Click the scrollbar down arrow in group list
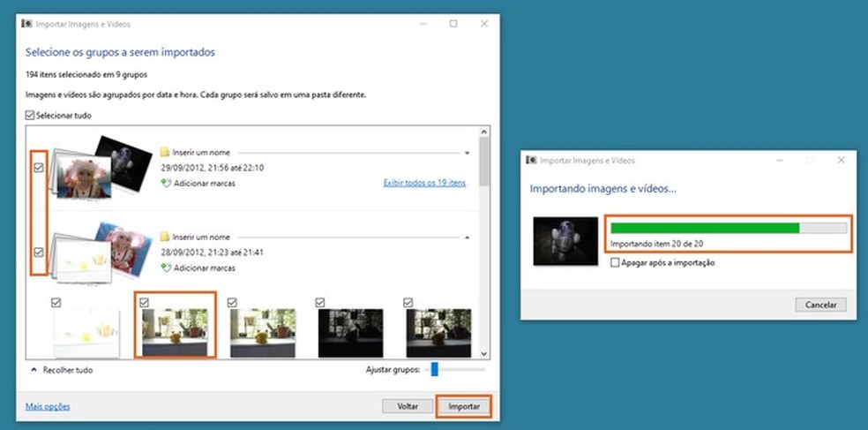The image size is (868, 430). coord(483,353)
